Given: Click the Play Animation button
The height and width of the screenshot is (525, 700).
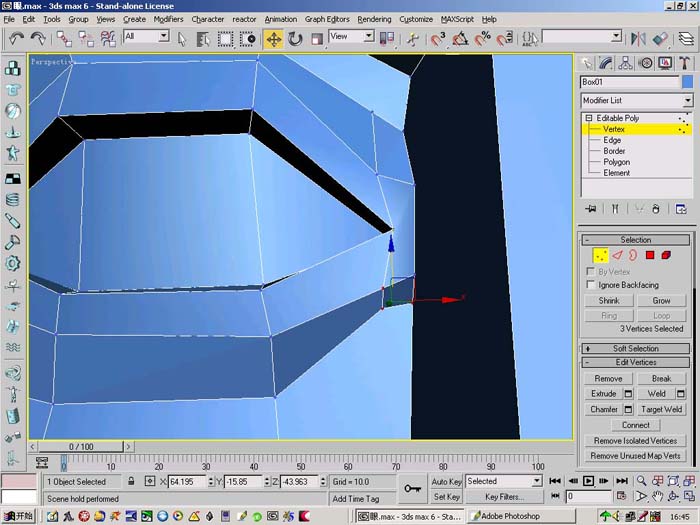Looking at the screenshot, I should (588, 481).
